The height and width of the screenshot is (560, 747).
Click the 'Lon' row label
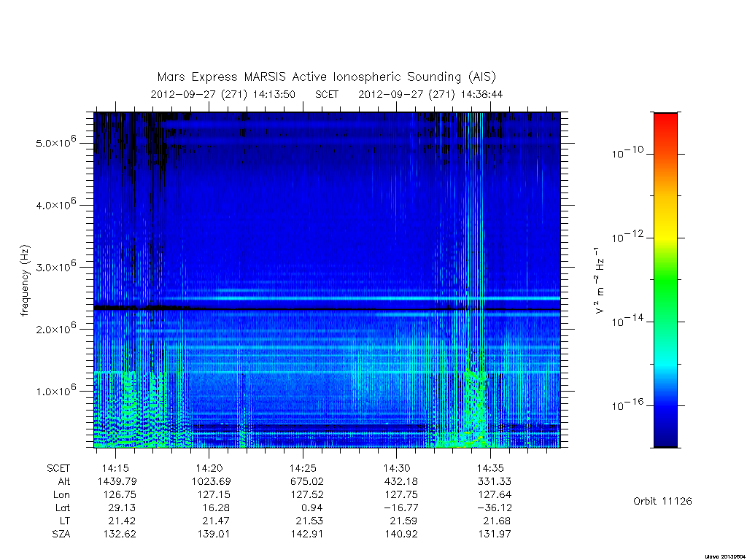pyautogui.click(x=61, y=495)
